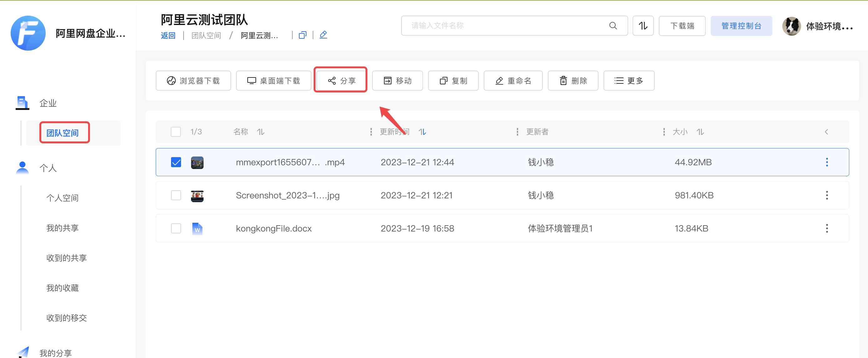The height and width of the screenshot is (358, 868).
Task: Open 团队空间 in the sidebar
Action: click(x=63, y=133)
